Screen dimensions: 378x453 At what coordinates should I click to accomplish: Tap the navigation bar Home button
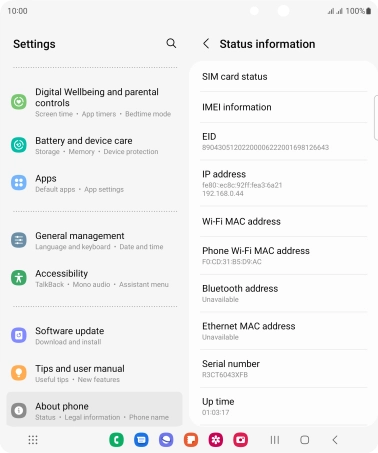[304, 440]
